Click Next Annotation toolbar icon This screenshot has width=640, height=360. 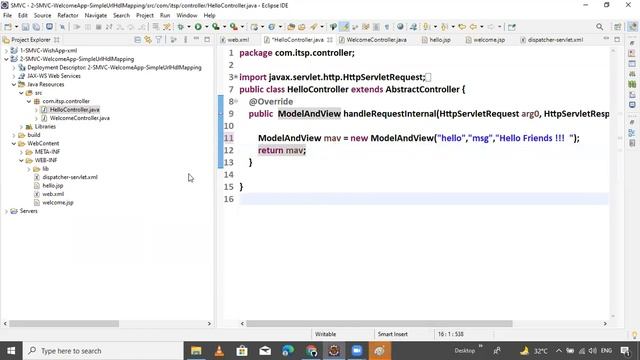tap(427, 27)
